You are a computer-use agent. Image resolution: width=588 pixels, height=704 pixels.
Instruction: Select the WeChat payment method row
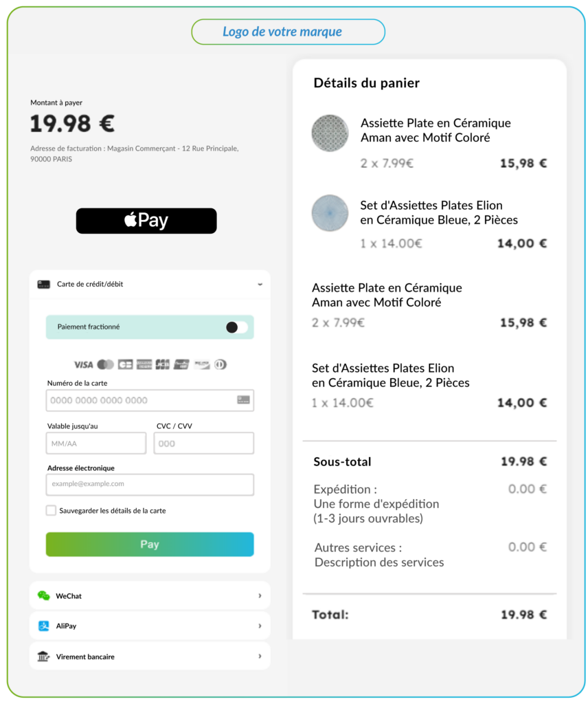[x=150, y=596]
